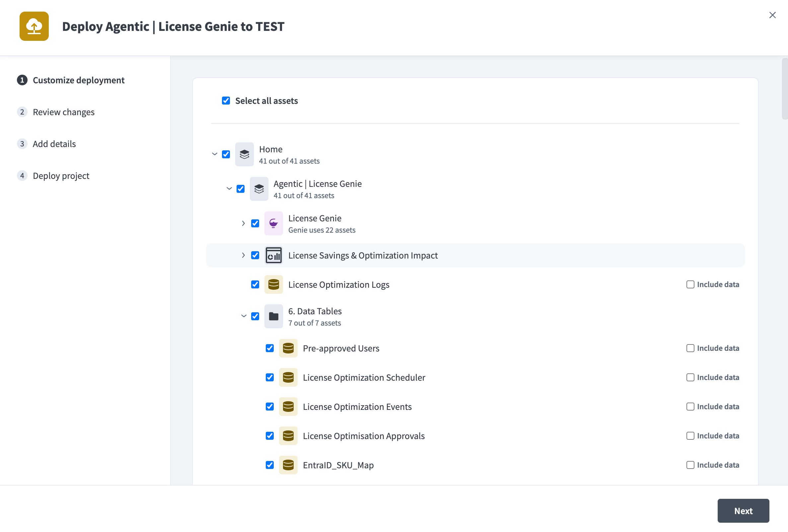Select the Customize deployment step
This screenshot has width=788, height=532.
coord(71,80)
